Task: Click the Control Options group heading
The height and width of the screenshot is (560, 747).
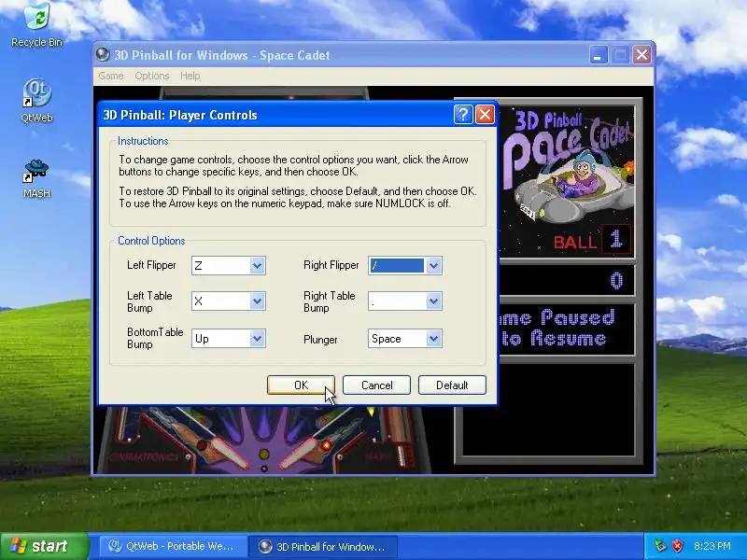Action: click(x=151, y=241)
